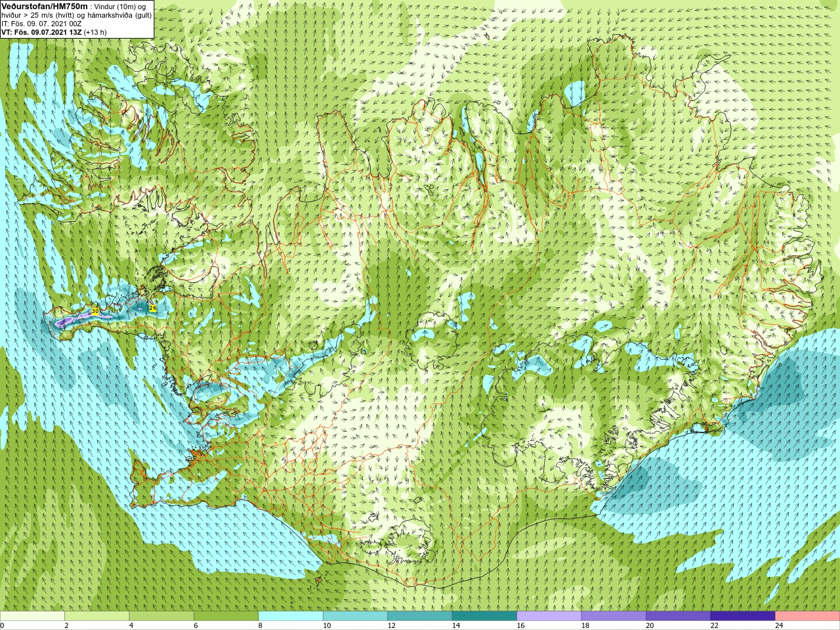Image resolution: width=840 pixels, height=630 pixels.
Task: Click the yellow '30' max gust marker
Action: click(x=95, y=311)
